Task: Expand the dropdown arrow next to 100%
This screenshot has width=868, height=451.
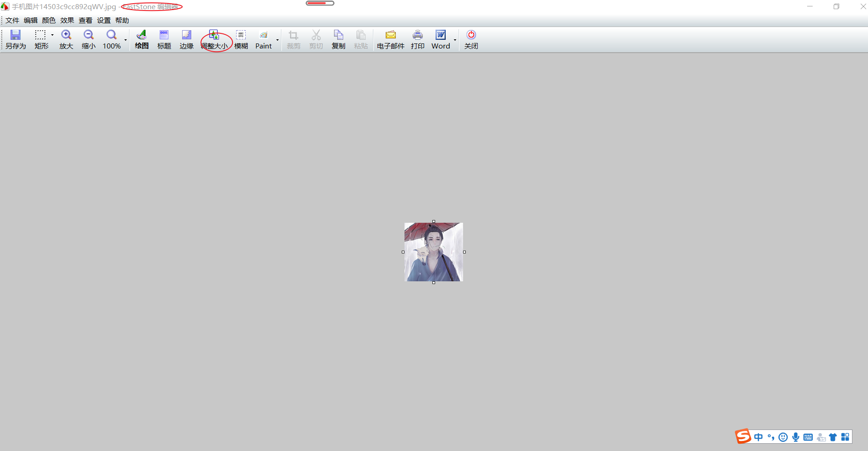Action: pos(125,40)
